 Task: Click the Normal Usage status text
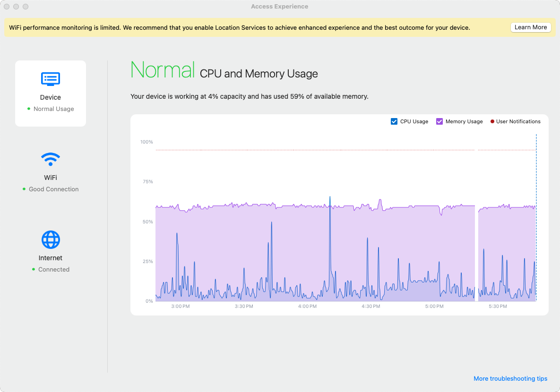[x=54, y=109]
